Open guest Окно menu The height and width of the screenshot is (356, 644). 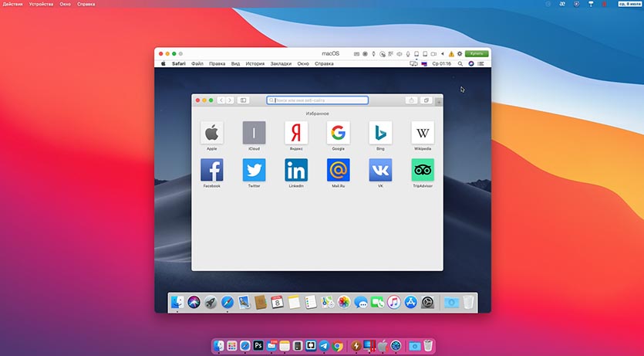click(303, 64)
